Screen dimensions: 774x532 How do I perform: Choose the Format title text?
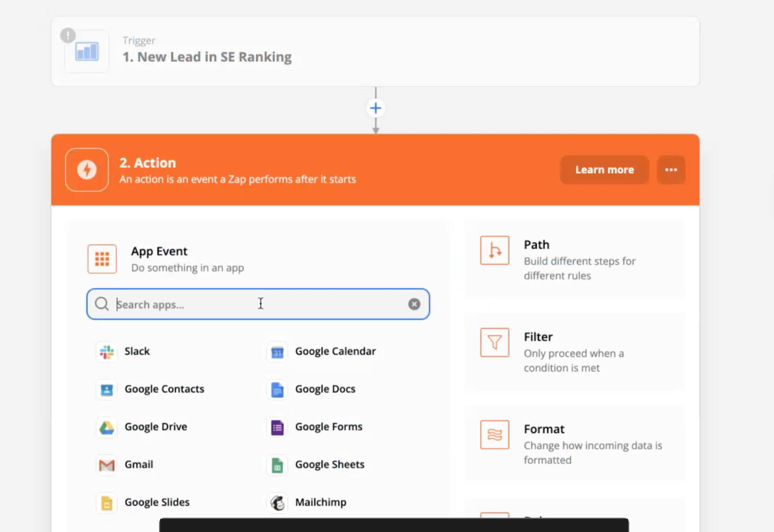point(544,429)
